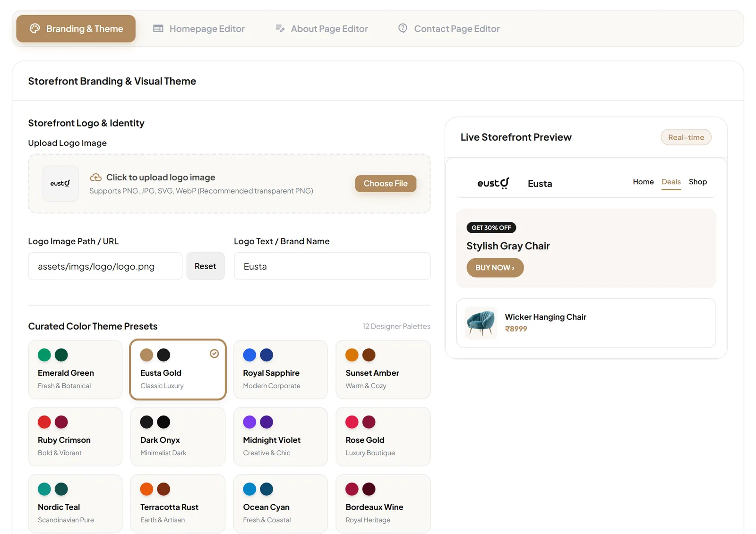Viewport: 756px width, 534px height.
Task: Click the palette icon in Branding tab
Action: 35,28
